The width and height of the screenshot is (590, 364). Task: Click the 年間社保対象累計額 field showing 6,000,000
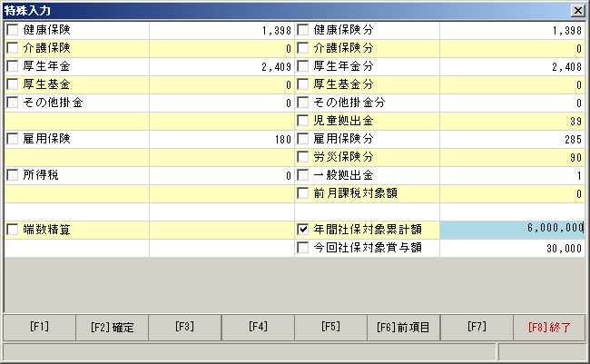512,230
